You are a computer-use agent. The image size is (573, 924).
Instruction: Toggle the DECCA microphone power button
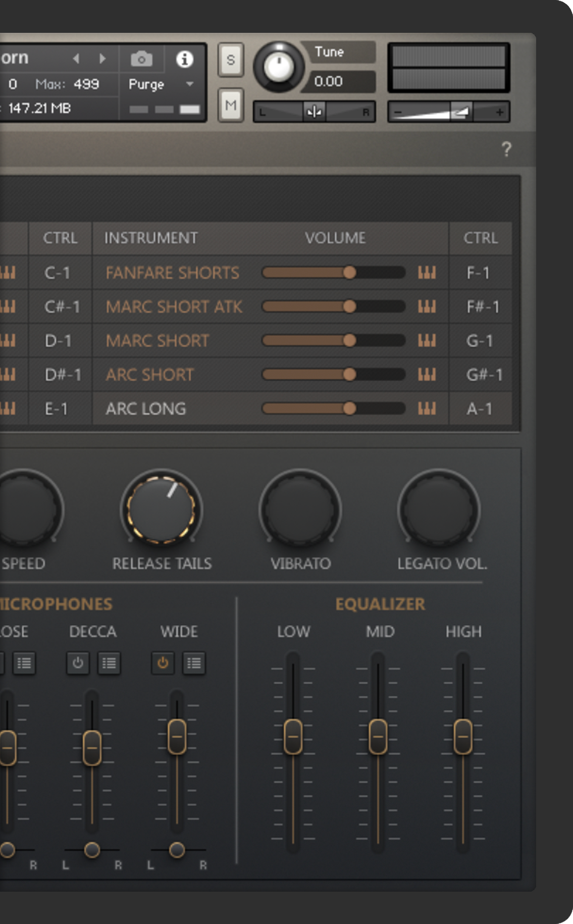click(x=78, y=663)
